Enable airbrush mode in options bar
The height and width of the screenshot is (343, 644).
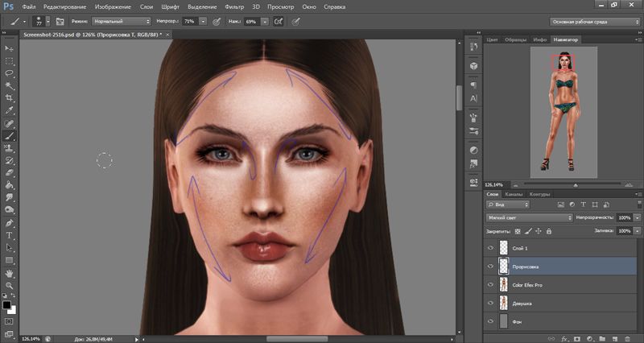pyautogui.click(x=279, y=22)
